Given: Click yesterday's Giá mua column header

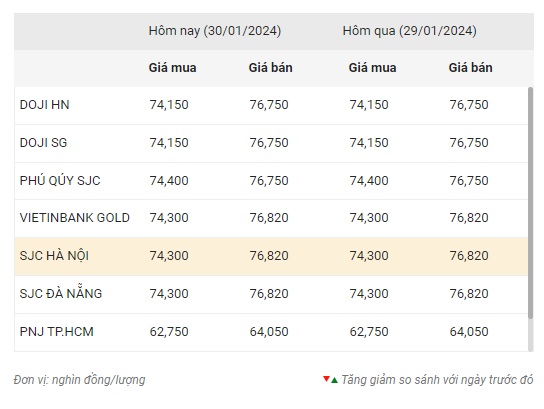Looking at the screenshot, I should coord(372,68).
